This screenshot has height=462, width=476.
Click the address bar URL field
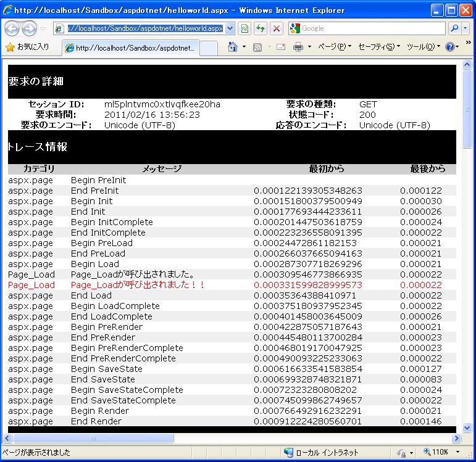pyautogui.click(x=145, y=28)
